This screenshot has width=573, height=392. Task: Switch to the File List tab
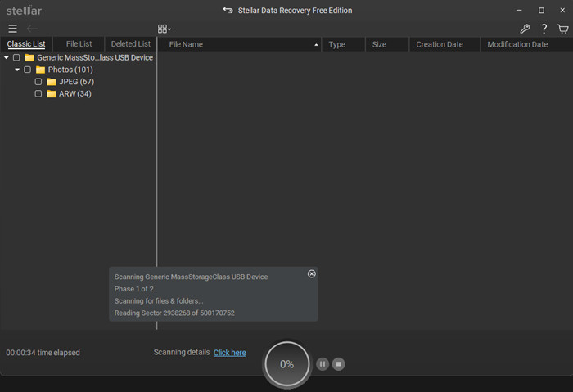pyautogui.click(x=79, y=44)
